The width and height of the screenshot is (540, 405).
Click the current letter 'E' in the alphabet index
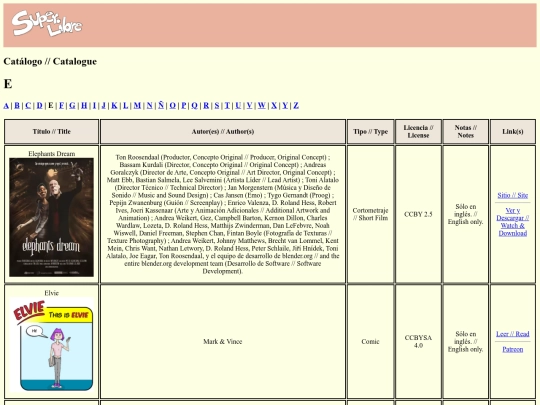coord(51,105)
